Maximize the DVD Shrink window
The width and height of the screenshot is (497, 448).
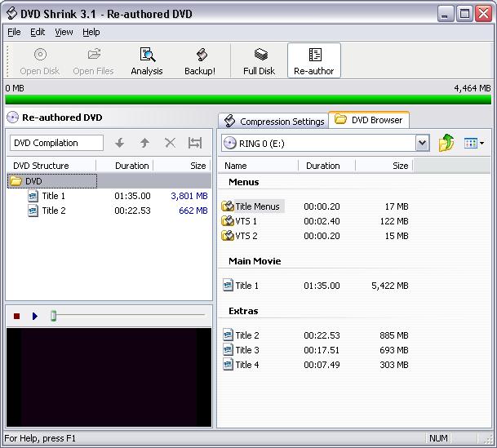point(464,14)
